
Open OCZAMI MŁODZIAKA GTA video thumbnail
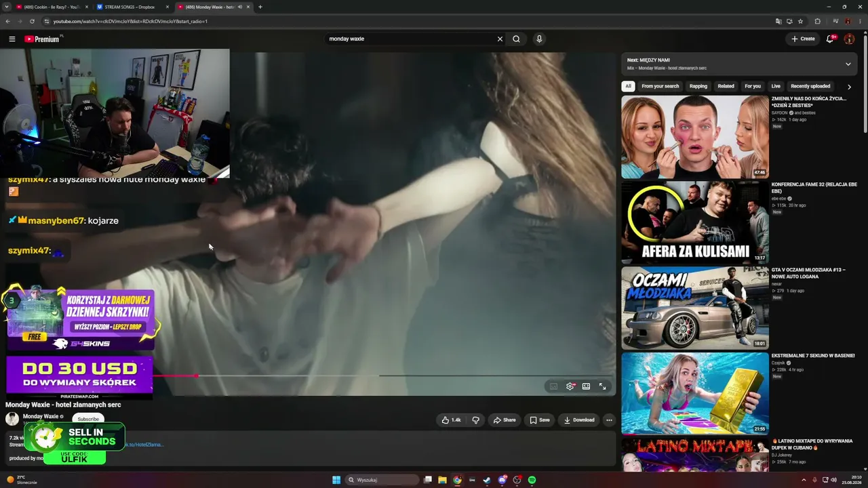695,308
